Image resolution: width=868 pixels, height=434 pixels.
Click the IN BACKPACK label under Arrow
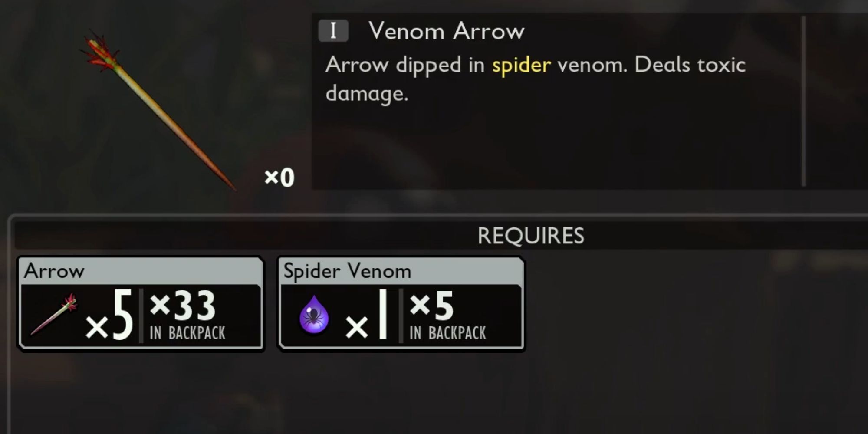tap(187, 333)
